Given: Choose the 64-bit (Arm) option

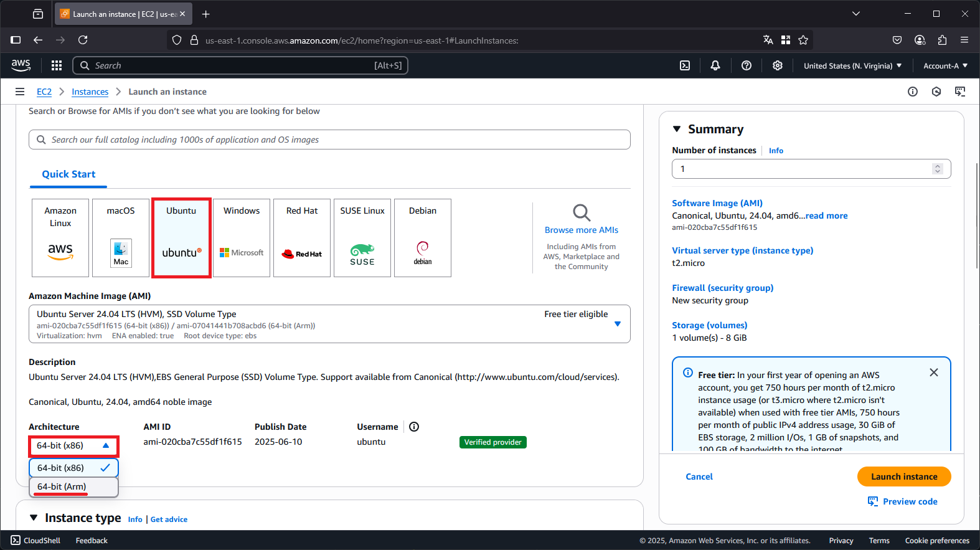Looking at the screenshot, I should click(73, 486).
